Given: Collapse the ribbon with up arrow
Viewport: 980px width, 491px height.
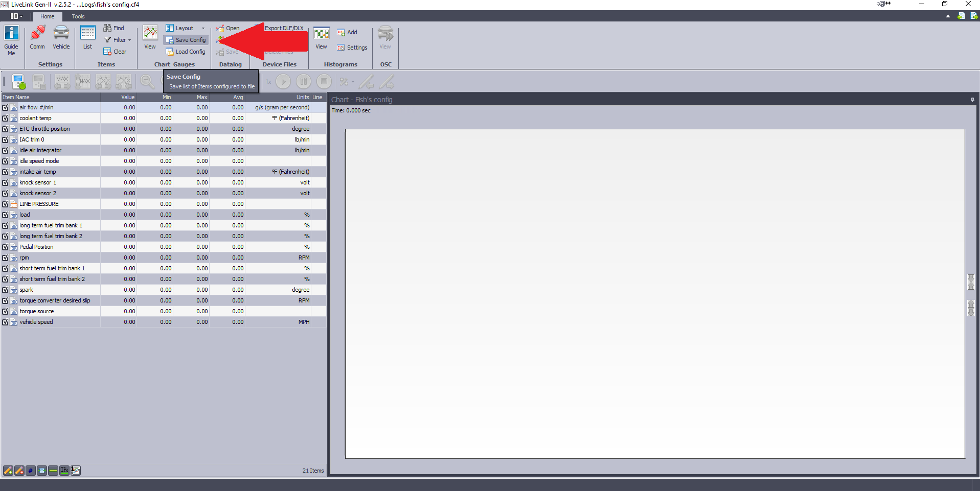Looking at the screenshot, I should [x=948, y=16].
